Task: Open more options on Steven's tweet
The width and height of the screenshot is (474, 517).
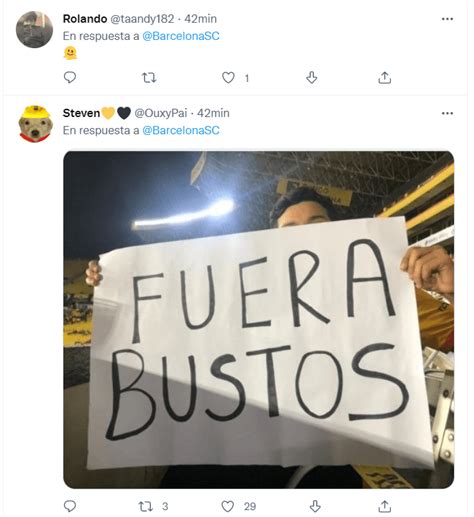Action: tap(447, 113)
